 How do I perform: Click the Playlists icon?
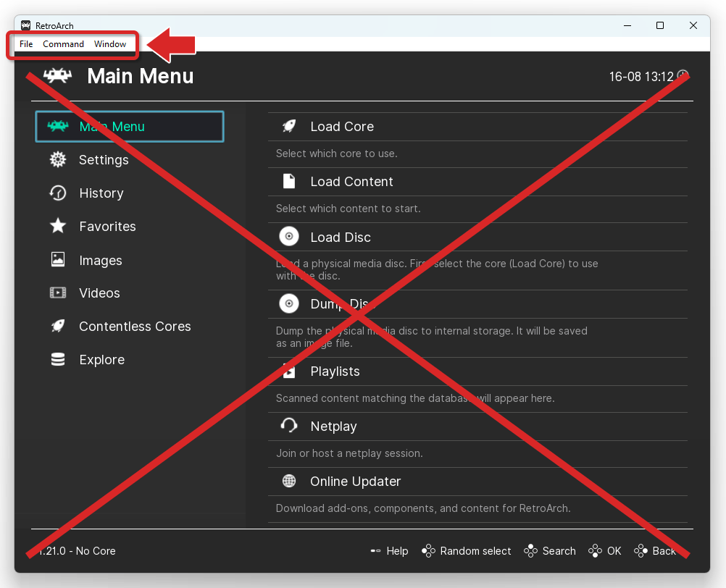pos(289,371)
